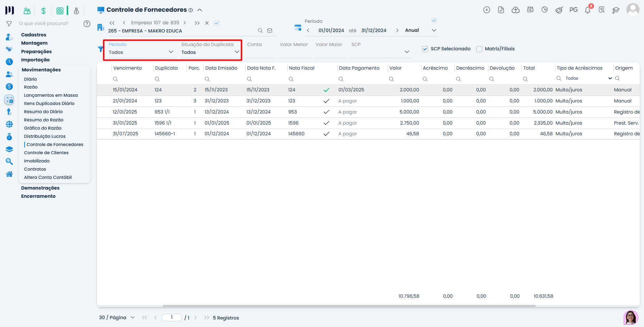Open Controle de Clientes menu item

coord(46,153)
